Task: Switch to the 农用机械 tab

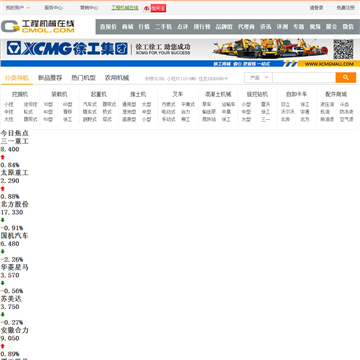Action: [x=117, y=78]
